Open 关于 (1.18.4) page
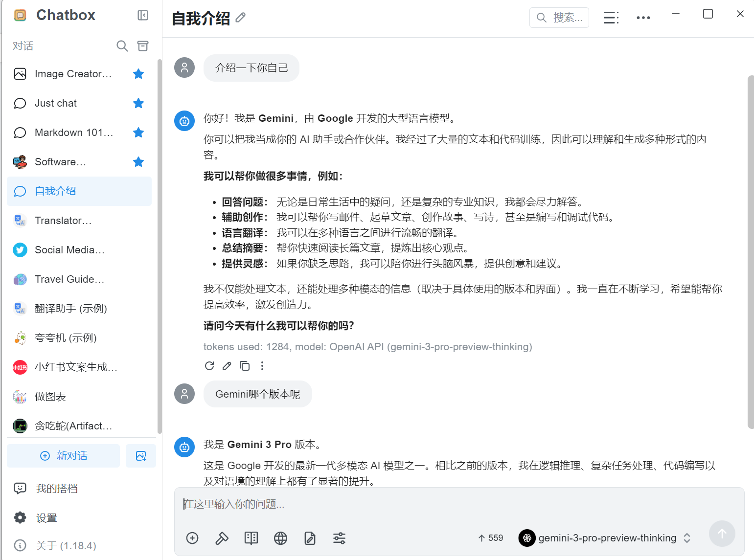Viewport: 754px width, 560px height. pyautogui.click(x=81, y=545)
